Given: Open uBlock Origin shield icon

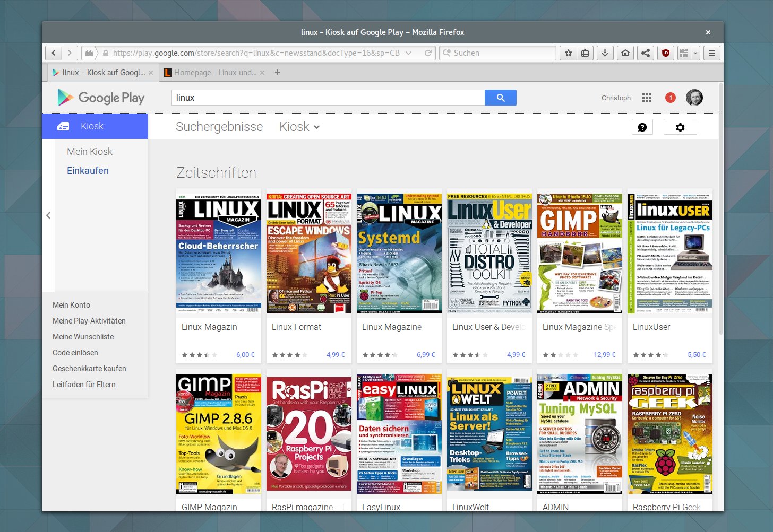Looking at the screenshot, I should coord(666,53).
